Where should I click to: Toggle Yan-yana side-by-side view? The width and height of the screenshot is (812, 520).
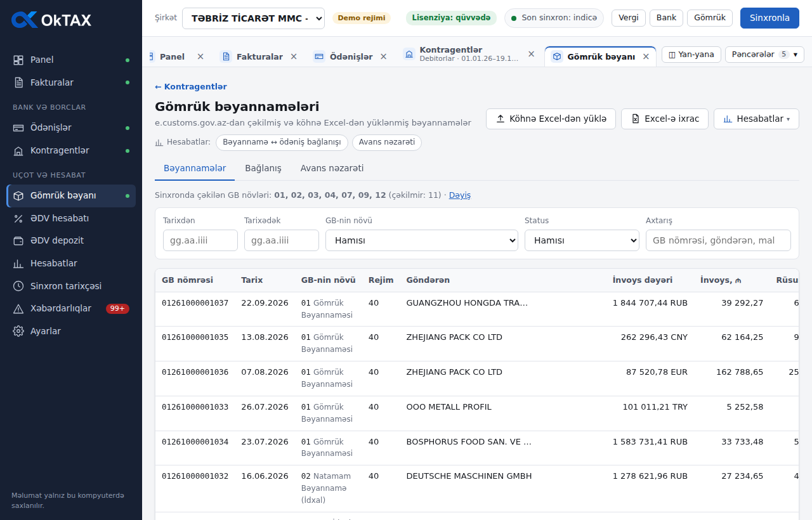[691, 55]
